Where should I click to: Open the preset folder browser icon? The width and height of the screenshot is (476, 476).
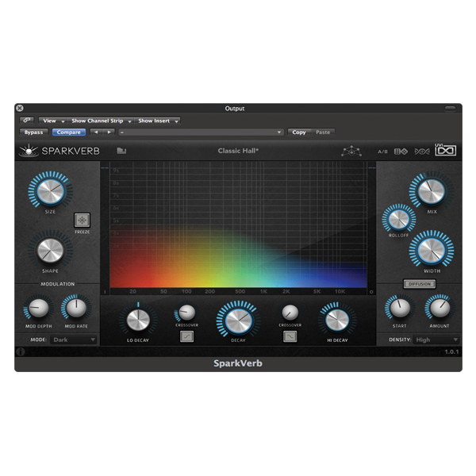pos(121,151)
